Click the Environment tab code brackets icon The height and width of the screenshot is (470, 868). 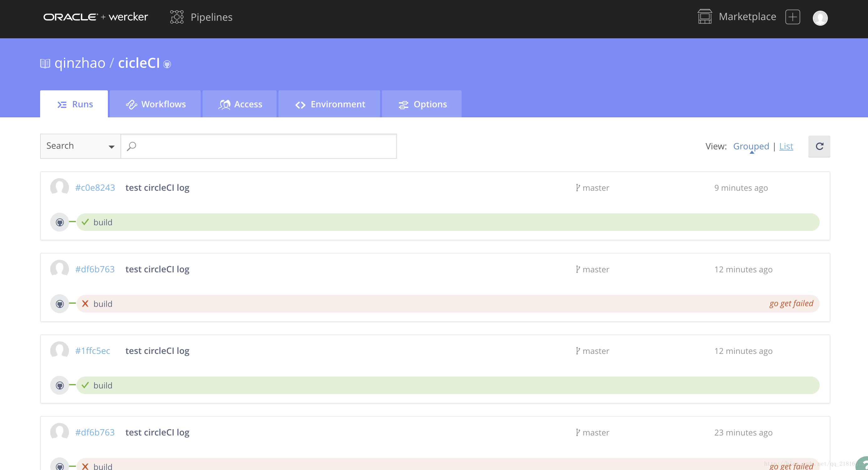coord(300,105)
